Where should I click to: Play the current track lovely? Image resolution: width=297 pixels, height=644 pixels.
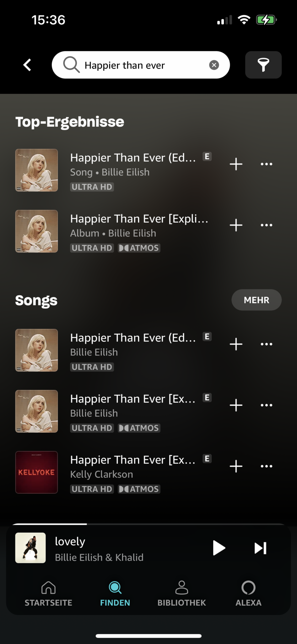click(x=219, y=548)
